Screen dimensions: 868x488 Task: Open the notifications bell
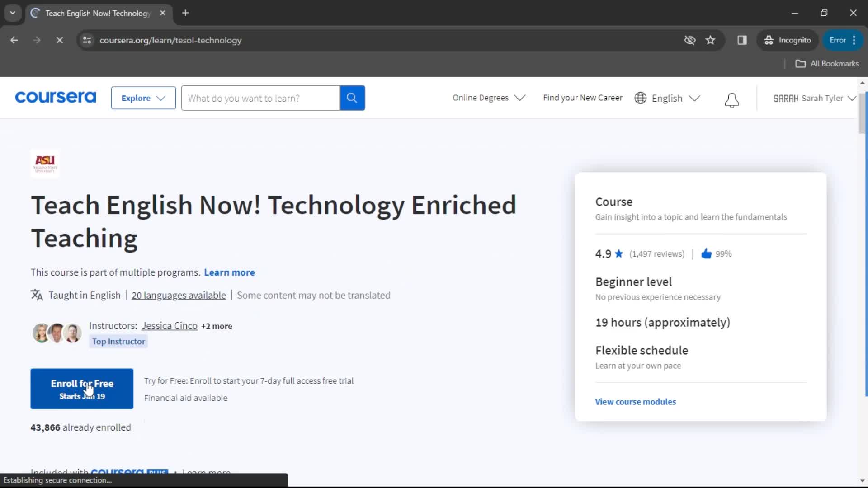[731, 100]
